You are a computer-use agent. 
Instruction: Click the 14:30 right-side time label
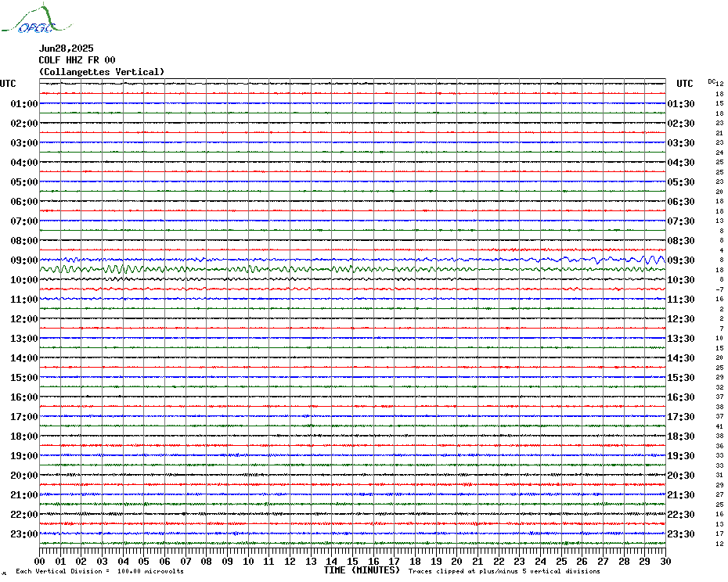[681, 357]
